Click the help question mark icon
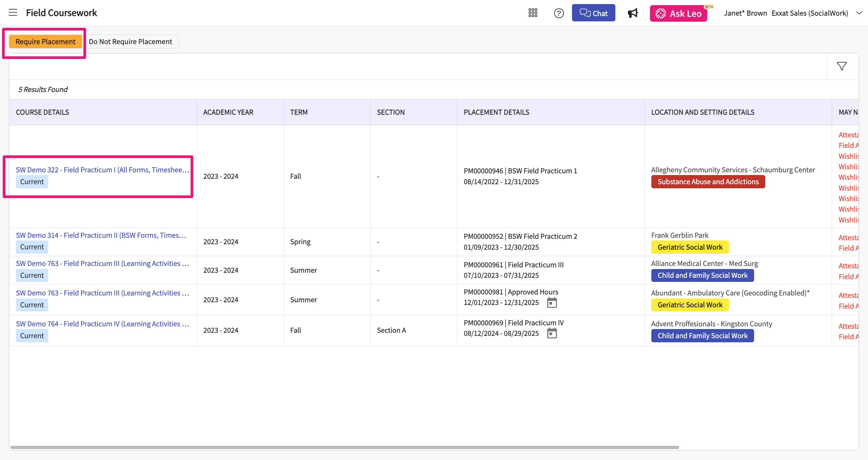 point(559,13)
